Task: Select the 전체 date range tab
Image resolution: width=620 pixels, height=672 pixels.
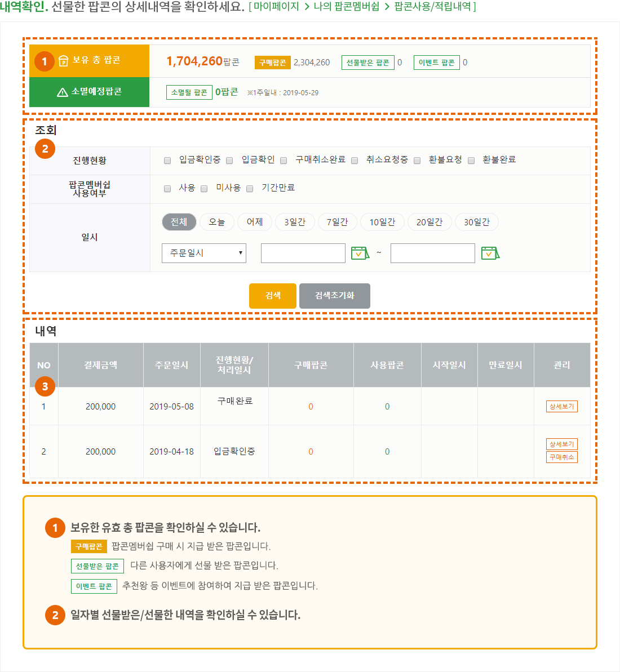Action: [179, 222]
